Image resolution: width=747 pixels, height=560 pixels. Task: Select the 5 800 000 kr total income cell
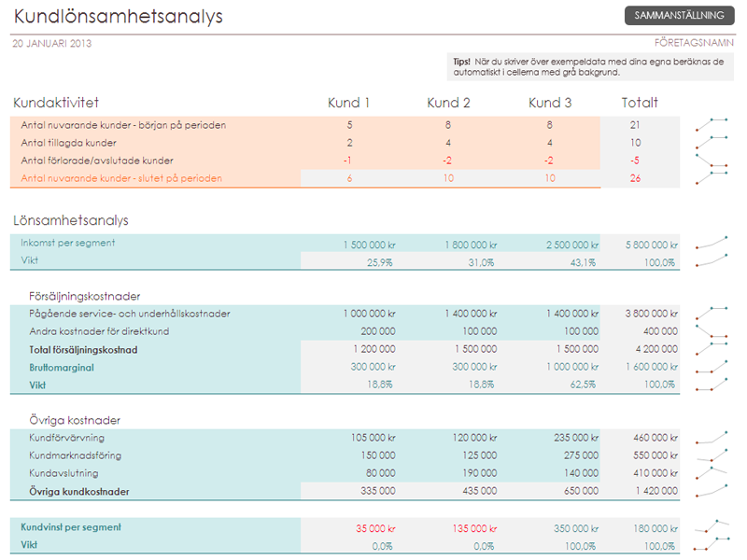pyautogui.click(x=651, y=245)
